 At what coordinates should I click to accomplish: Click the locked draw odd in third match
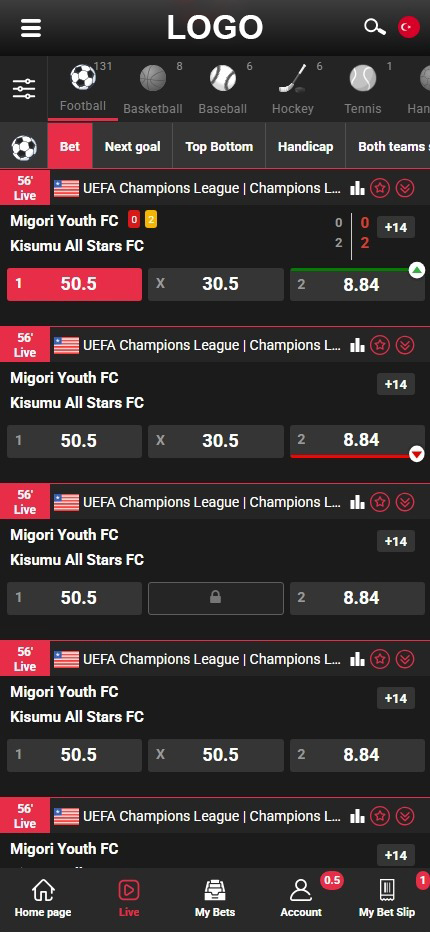tap(216, 598)
